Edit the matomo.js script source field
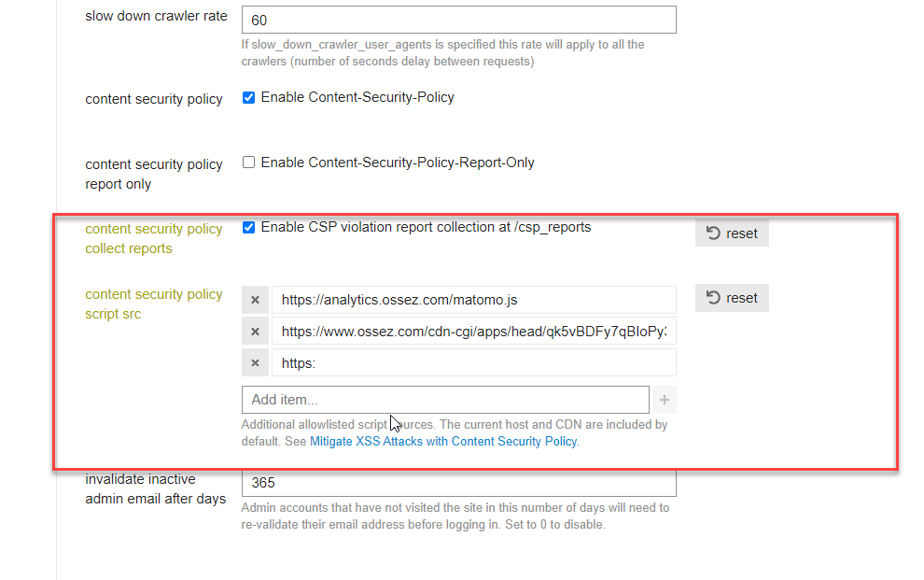This screenshot has width=924, height=580. tap(474, 300)
